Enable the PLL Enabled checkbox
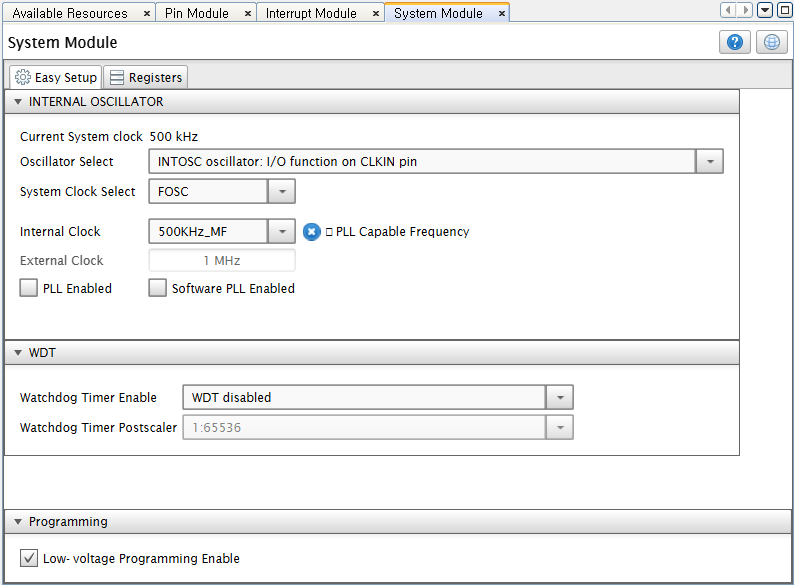 (x=28, y=288)
